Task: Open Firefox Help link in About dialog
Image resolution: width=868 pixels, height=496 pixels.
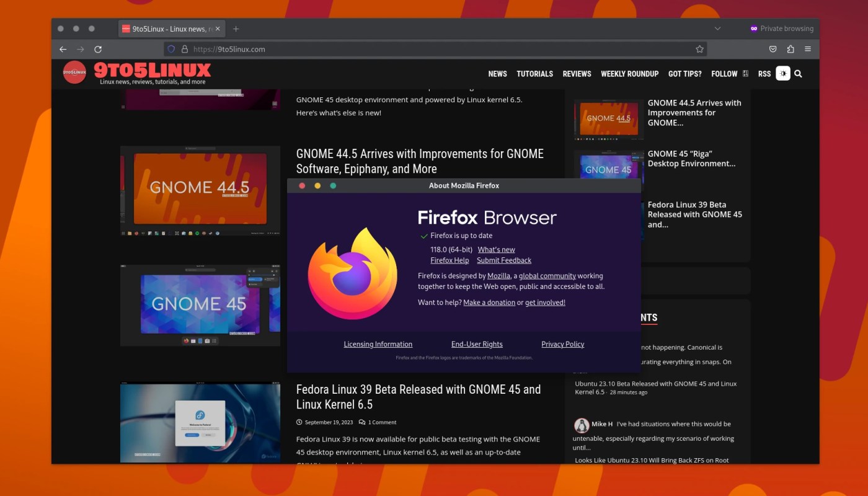Action: [449, 260]
